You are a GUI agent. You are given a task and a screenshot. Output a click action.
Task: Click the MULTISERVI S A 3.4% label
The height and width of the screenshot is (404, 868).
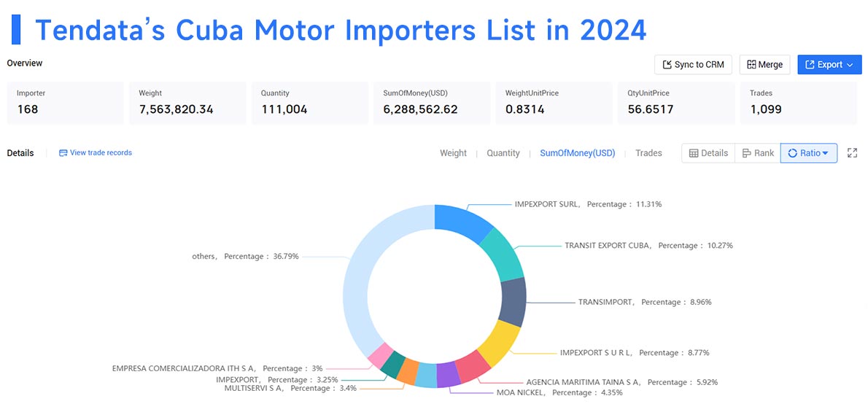pyautogui.click(x=290, y=389)
